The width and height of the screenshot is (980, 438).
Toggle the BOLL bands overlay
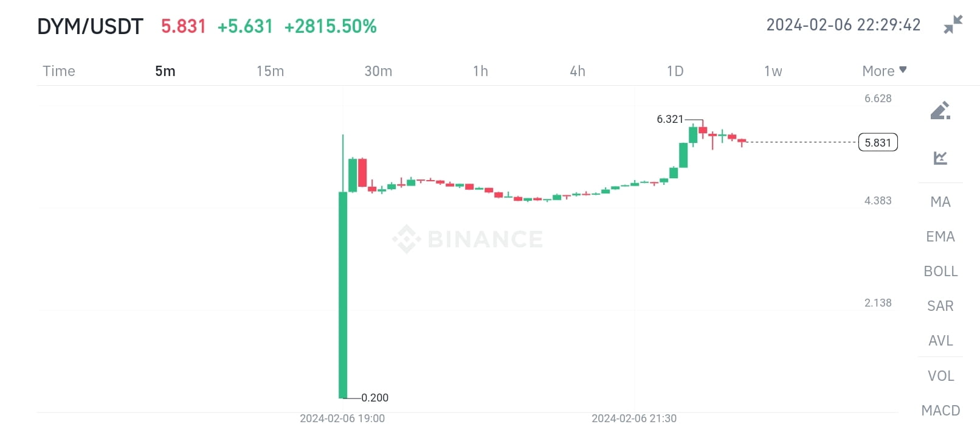click(940, 271)
